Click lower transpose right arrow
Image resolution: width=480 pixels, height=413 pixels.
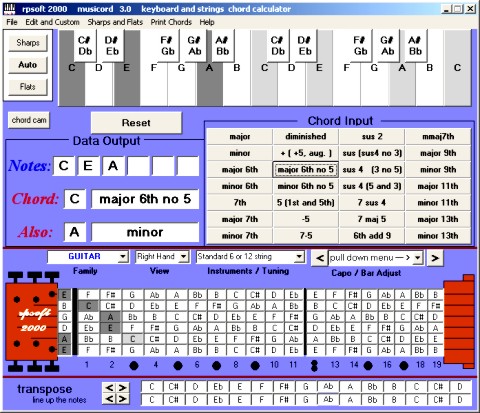[123, 399]
